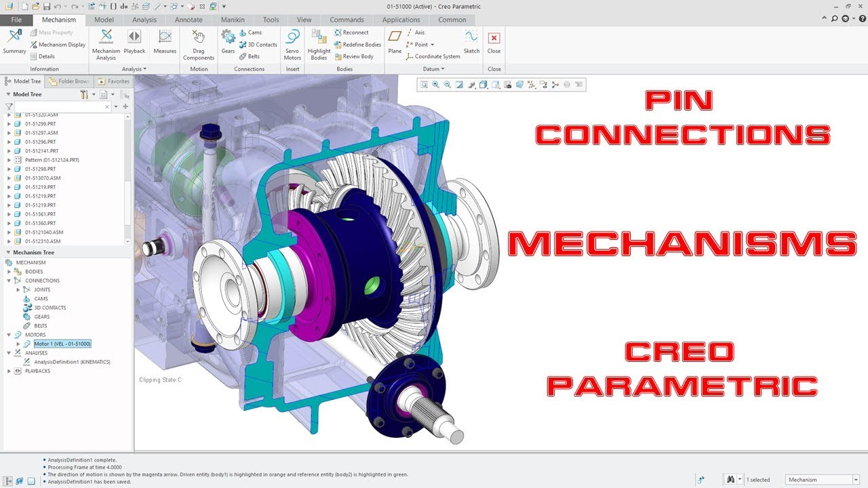
Task: Select 01-5121040.ASM in Model Tree
Action: point(44,232)
